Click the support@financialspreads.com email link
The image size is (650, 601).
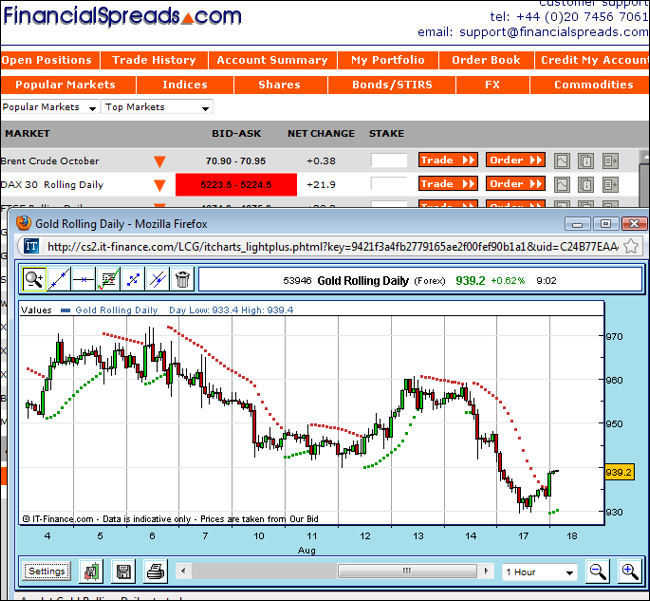[554, 32]
